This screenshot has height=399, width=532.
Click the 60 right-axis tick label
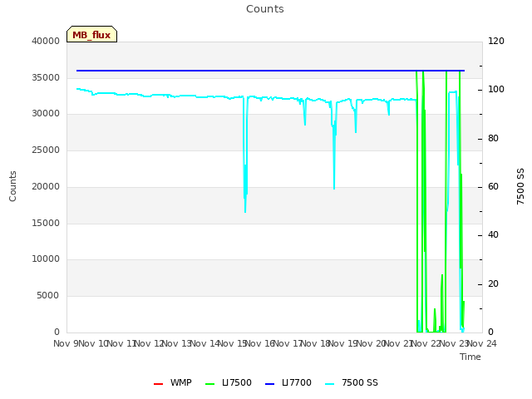[493, 186]
